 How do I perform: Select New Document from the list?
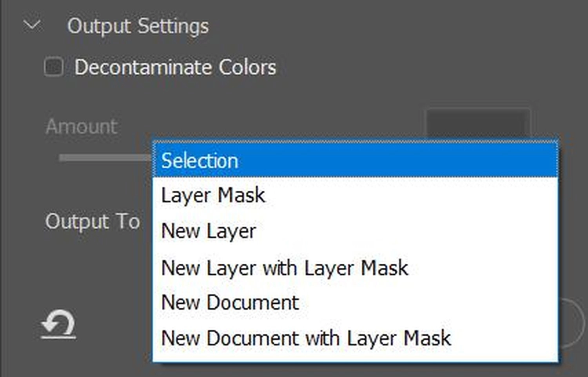point(355,303)
